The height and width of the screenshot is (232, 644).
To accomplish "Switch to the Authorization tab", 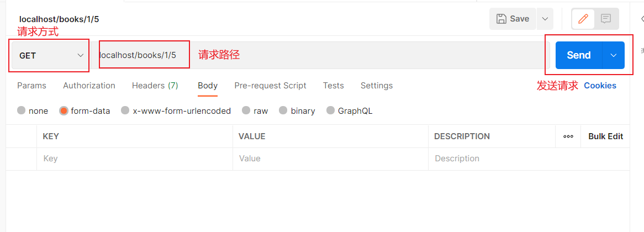I will [89, 86].
